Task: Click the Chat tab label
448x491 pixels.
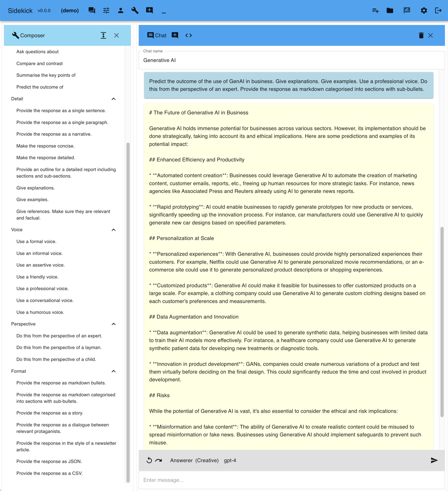Action: [160, 35]
